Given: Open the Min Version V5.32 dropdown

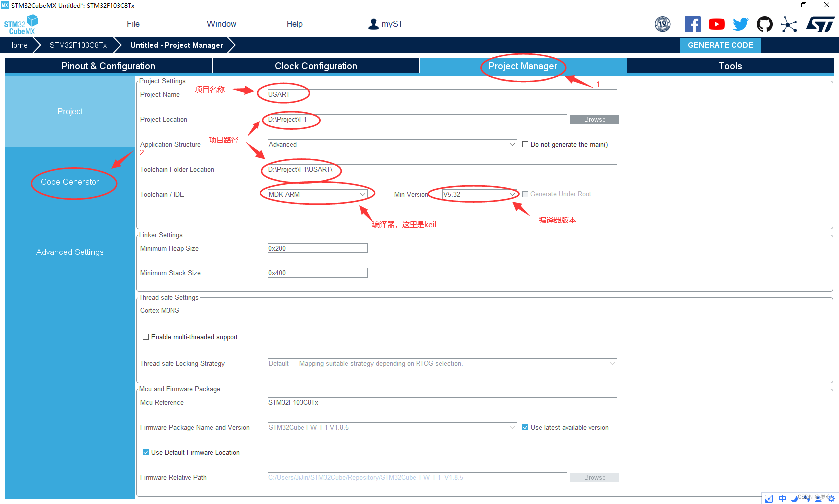Looking at the screenshot, I should tap(479, 194).
